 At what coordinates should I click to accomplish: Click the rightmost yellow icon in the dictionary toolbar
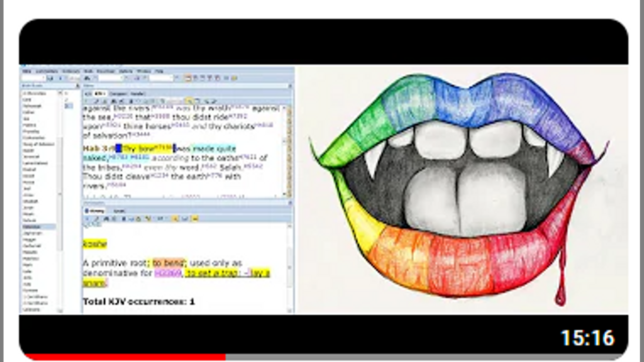[x=195, y=219]
